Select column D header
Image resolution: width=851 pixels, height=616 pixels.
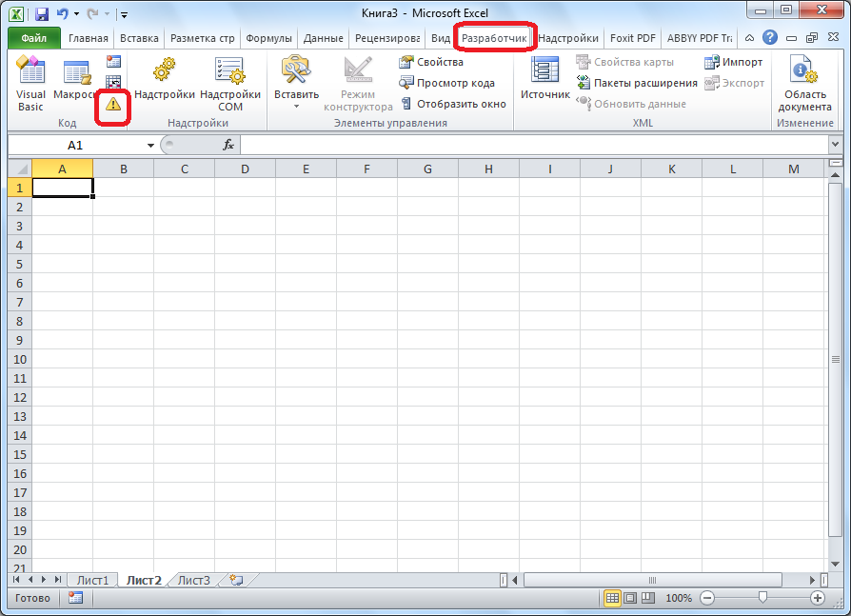point(245,169)
